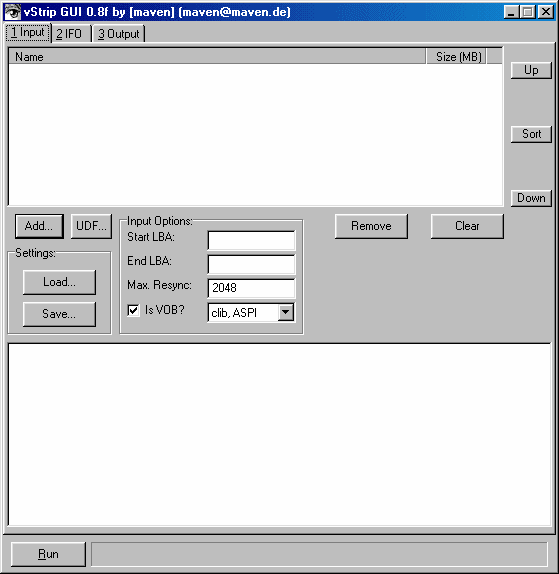
Task: Toggle the Is VOB? checkbox
Action: [x=133, y=310]
